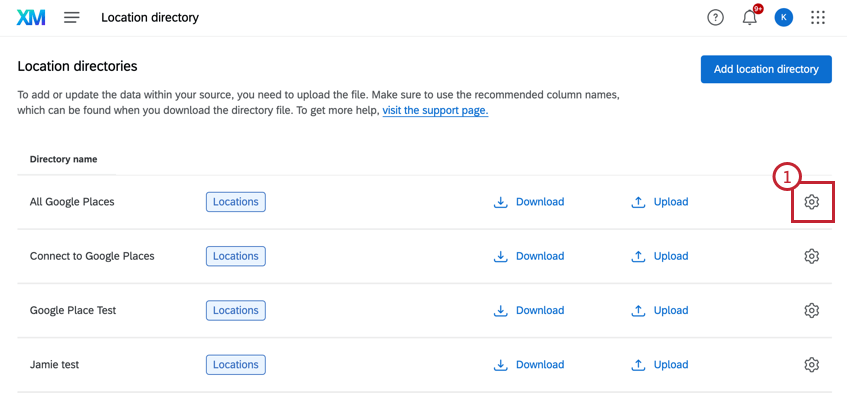The image size is (847, 393).
Task: Click the Directory name column header
Action: coord(64,159)
